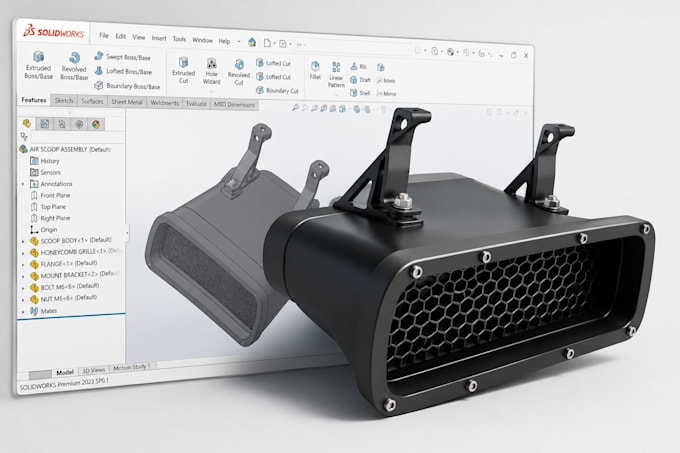The height and width of the screenshot is (453, 680).
Task: Open the dropdown arrow beside New document
Action: 275,43
